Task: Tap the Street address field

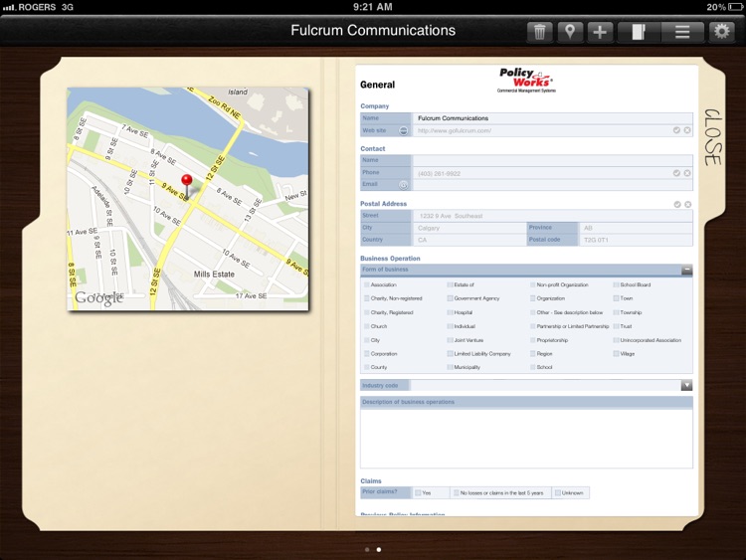Action: coord(552,216)
